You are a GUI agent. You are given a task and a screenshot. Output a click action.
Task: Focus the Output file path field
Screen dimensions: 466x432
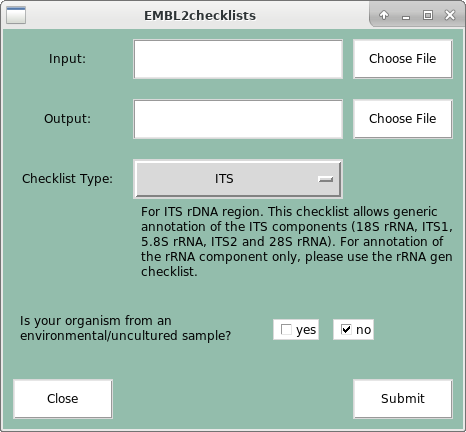238,119
